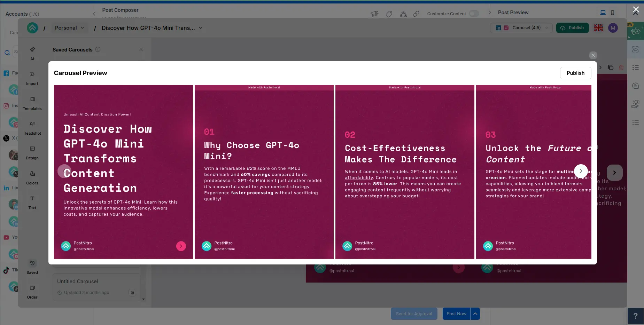Viewport: 644px width, 325px height.
Task: Click the chat bubble icon in right sidebar
Action: [636, 86]
